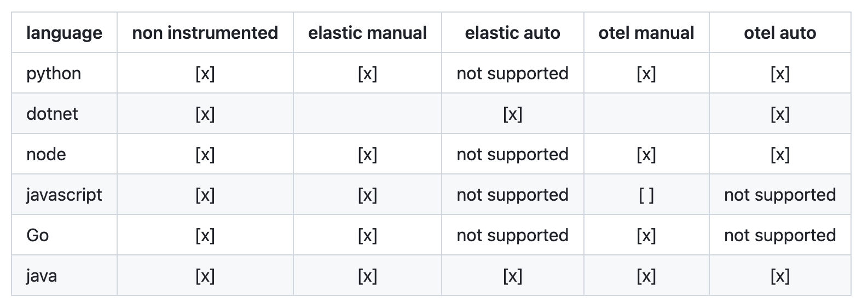This screenshot has width=868, height=303.
Task: Click python elastic auto not supported cell
Action: click(512, 74)
